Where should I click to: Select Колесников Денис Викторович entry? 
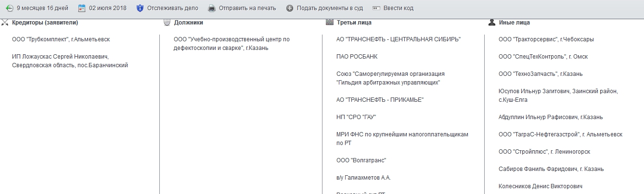tap(541, 186)
